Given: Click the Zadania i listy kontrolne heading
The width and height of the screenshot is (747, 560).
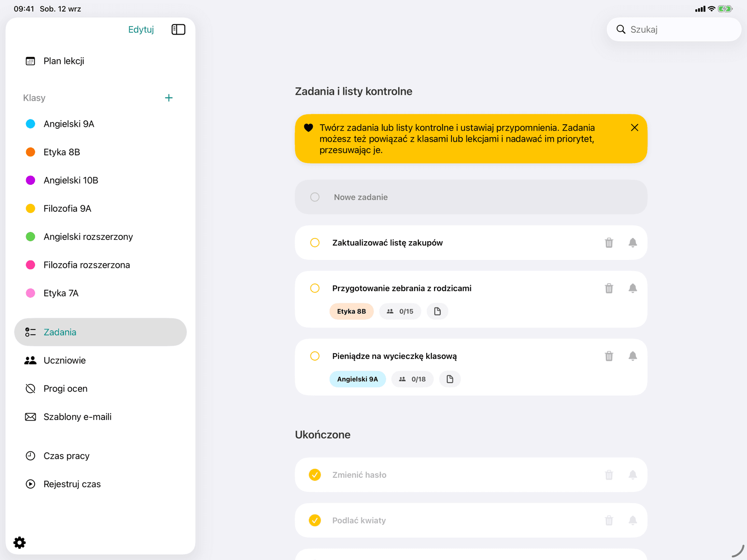Looking at the screenshot, I should coord(353,91).
